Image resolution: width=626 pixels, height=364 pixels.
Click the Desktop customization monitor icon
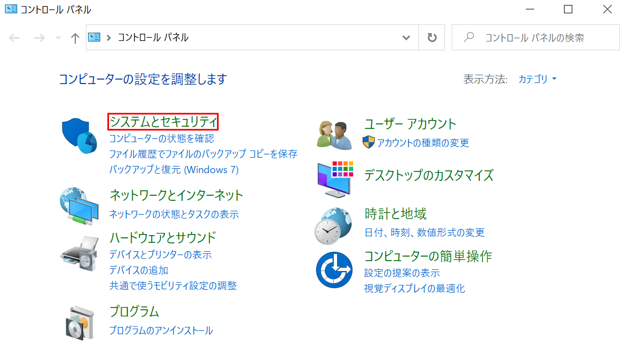click(x=335, y=179)
